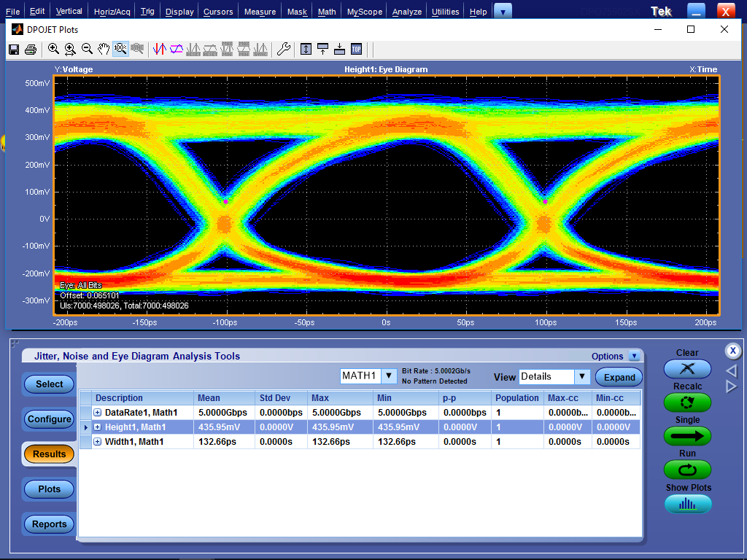
Task: Open the Plots panel tab
Action: coord(49,489)
